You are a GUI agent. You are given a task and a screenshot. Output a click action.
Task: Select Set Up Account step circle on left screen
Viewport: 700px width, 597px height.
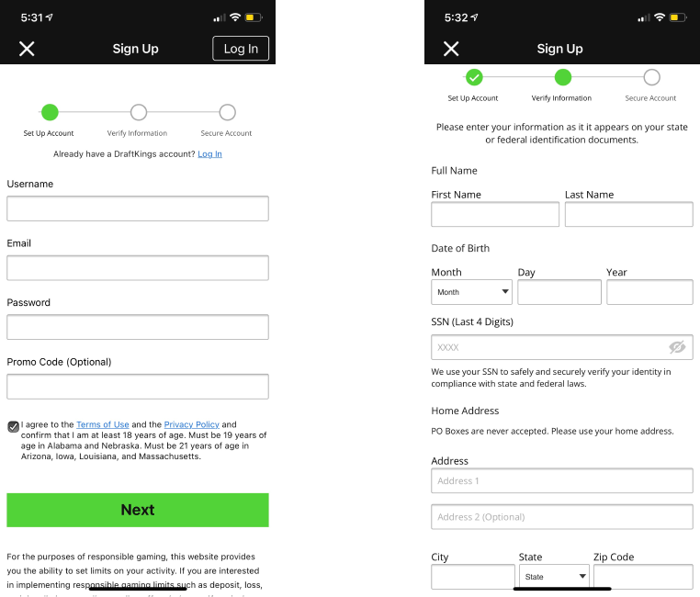coord(50,112)
